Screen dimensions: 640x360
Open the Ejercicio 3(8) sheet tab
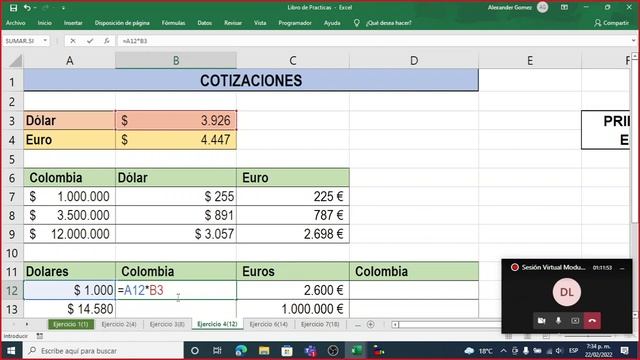(167, 324)
